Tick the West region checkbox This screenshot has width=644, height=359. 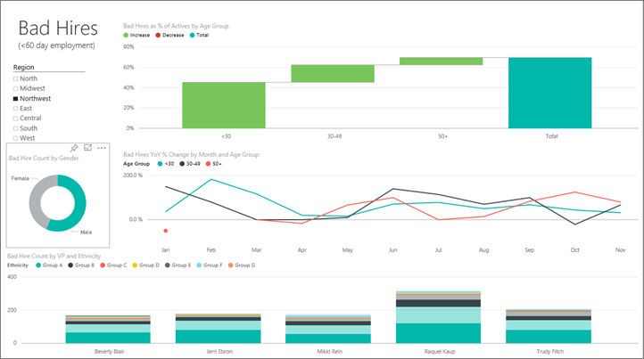(x=15, y=138)
